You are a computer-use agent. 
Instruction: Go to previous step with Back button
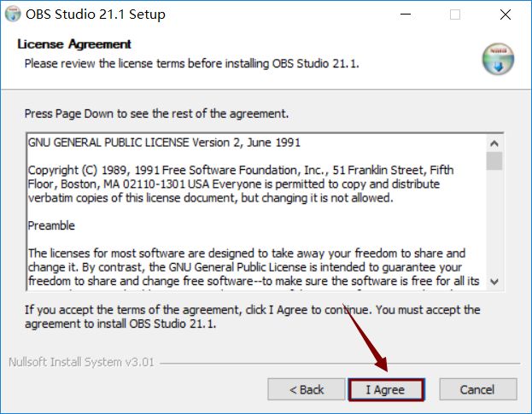(307, 389)
